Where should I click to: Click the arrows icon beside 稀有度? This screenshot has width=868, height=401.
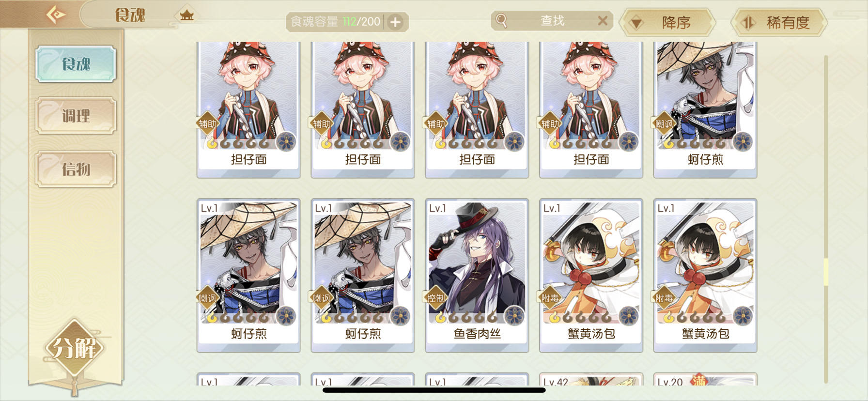748,23
